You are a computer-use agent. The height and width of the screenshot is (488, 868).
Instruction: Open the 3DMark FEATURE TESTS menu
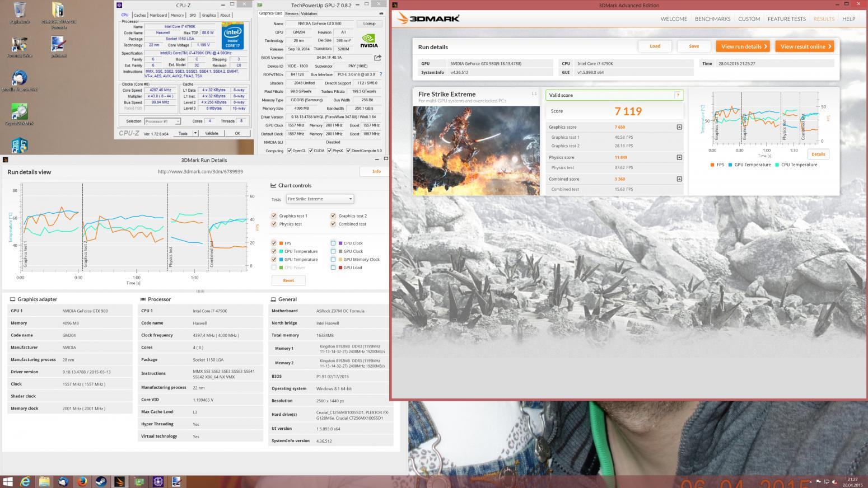tap(786, 19)
